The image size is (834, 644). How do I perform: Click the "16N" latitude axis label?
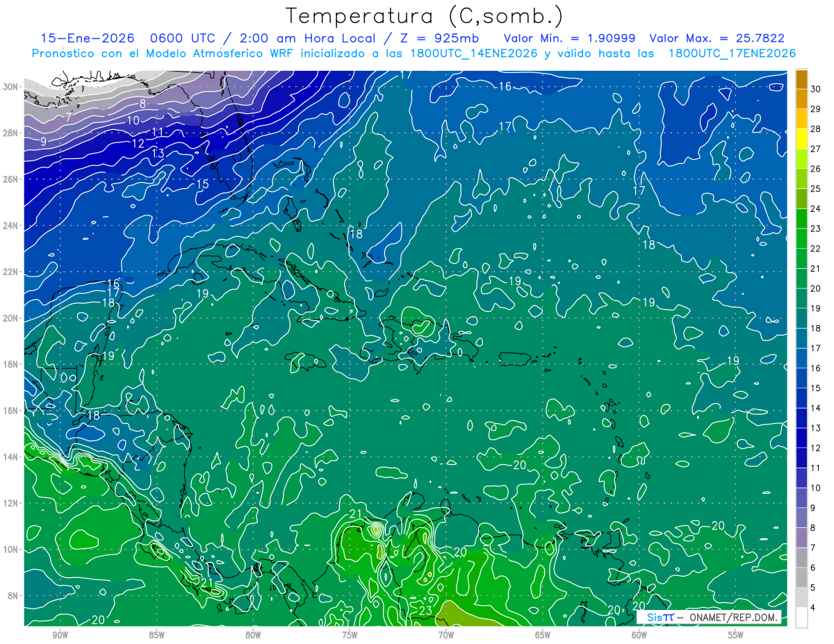[11, 411]
